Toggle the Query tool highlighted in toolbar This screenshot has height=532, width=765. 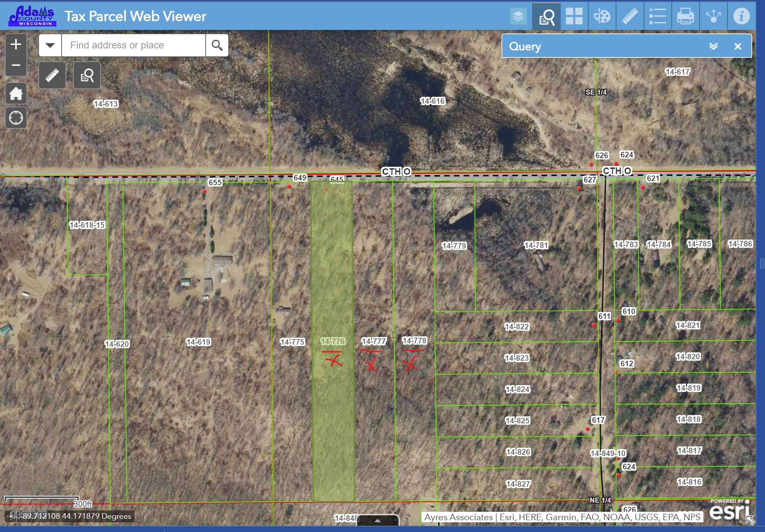(x=546, y=16)
